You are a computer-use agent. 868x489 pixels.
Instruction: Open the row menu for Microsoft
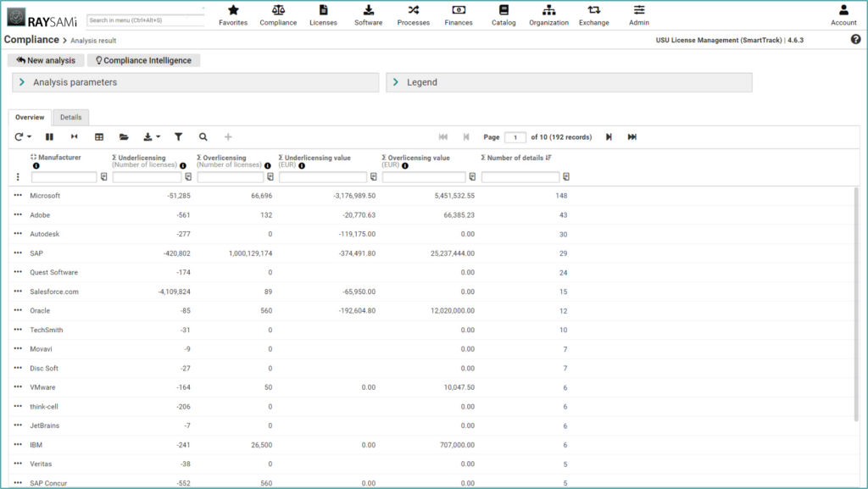(18, 195)
